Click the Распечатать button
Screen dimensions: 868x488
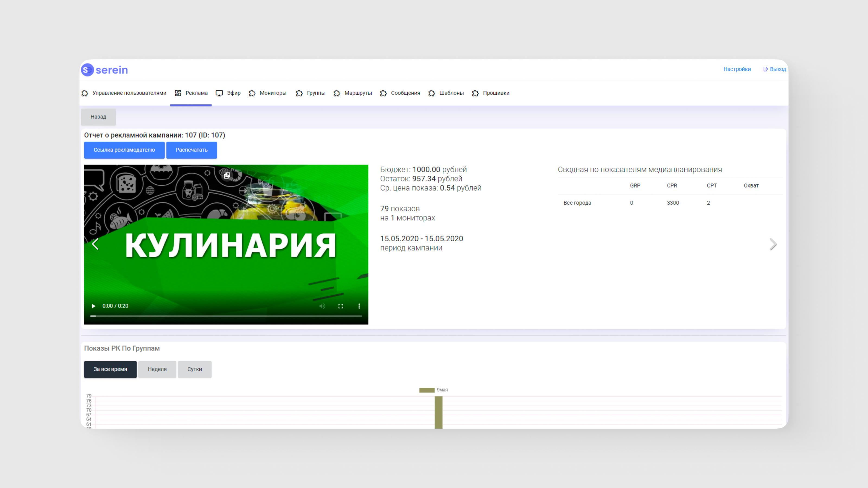click(192, 150)
